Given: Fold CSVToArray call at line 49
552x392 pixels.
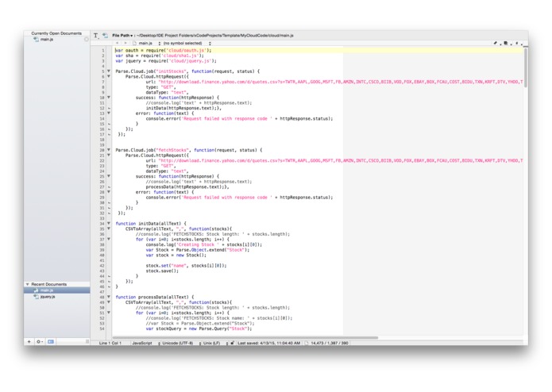Looking at the screenshot, I should click(x=109, y=302).
